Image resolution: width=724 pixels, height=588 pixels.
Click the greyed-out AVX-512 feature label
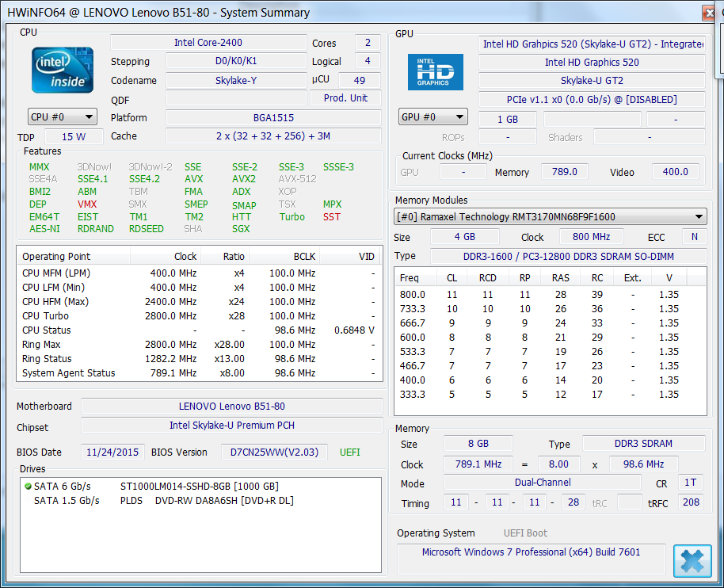click(x=297, y=179)
